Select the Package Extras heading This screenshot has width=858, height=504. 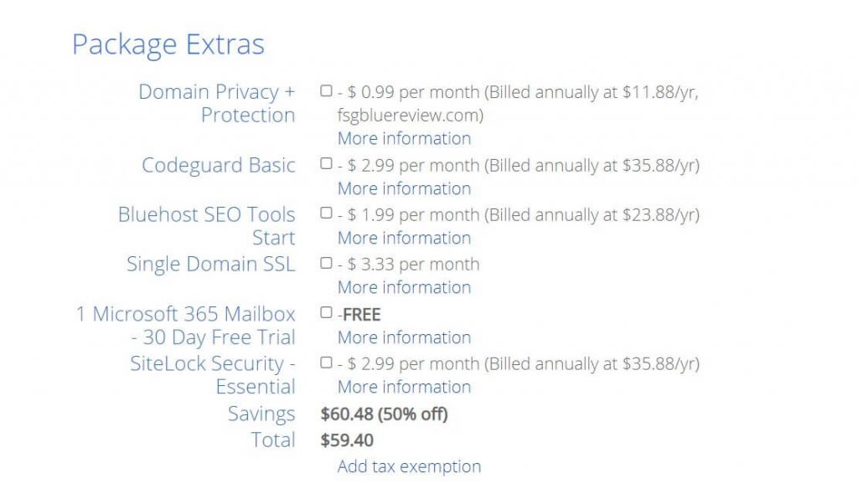[x=168, y=44]
